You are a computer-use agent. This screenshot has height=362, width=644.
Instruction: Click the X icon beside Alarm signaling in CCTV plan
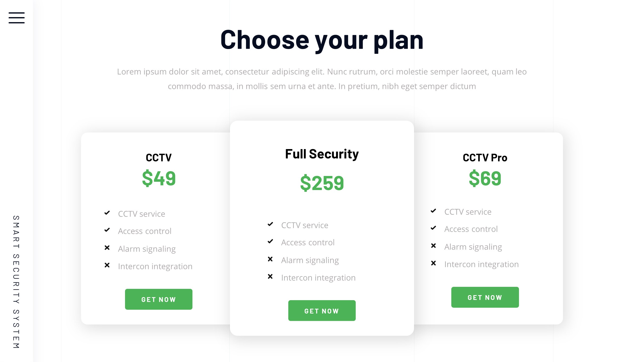107,248
